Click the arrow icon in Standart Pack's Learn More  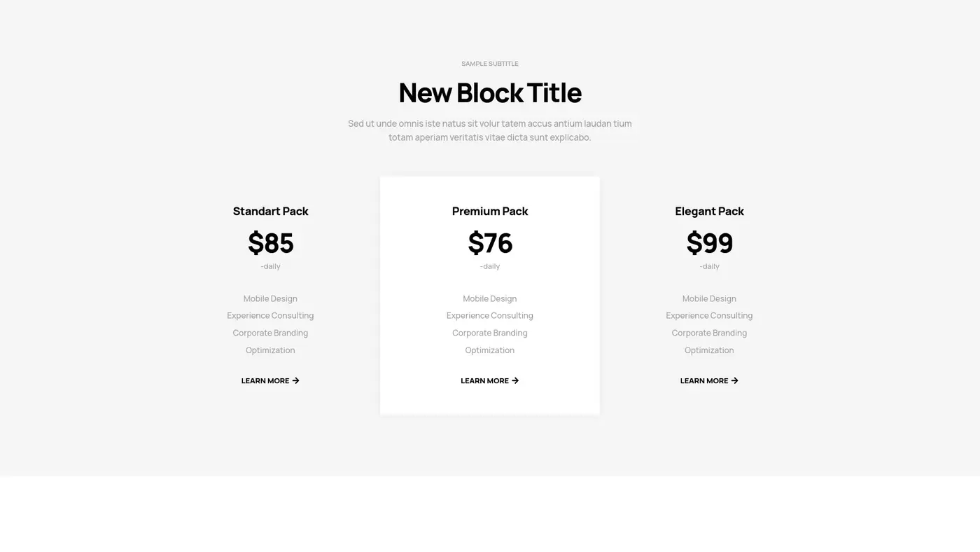click(295, 380)
